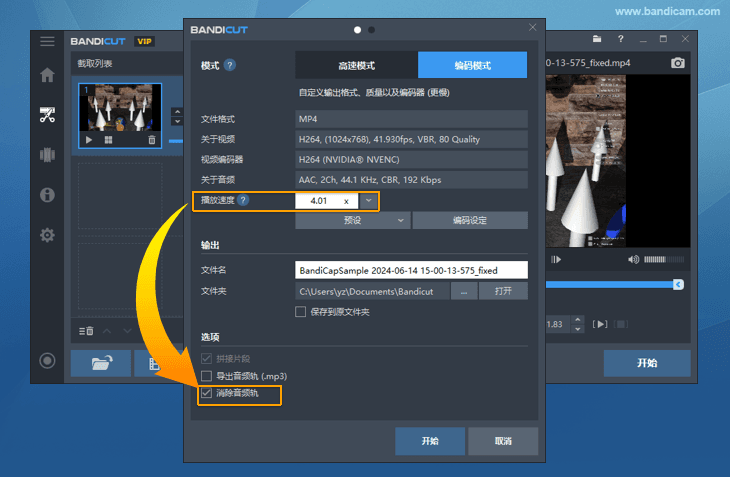Delete segment 1 with trash icon

152,140
